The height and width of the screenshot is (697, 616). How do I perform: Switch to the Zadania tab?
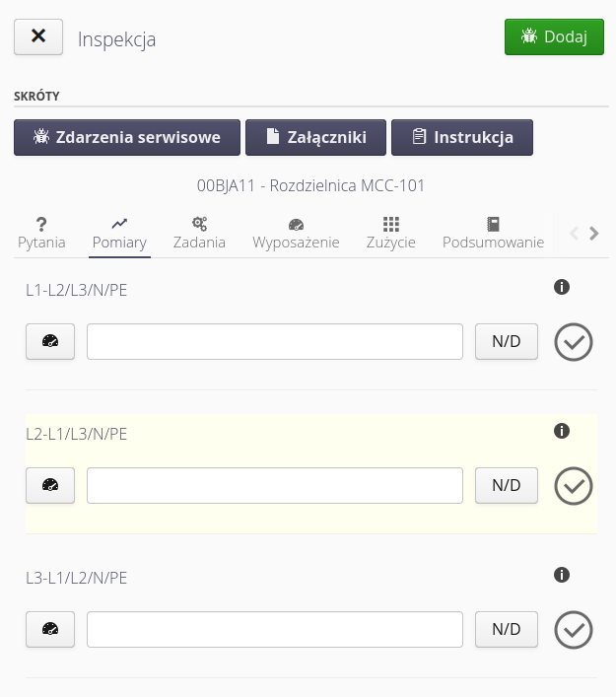point(199,233)
